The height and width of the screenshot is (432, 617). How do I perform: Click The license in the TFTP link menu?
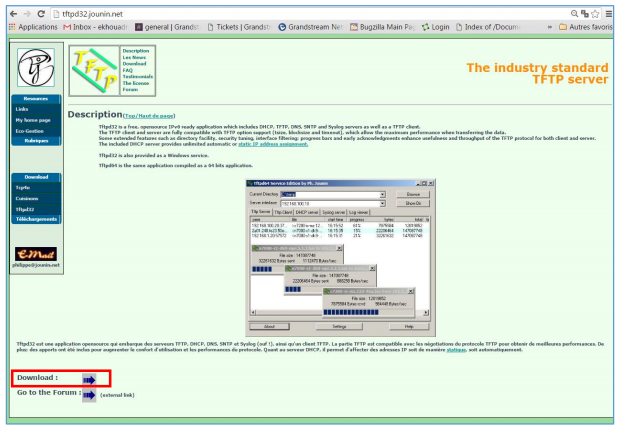(x=136, y=83)
